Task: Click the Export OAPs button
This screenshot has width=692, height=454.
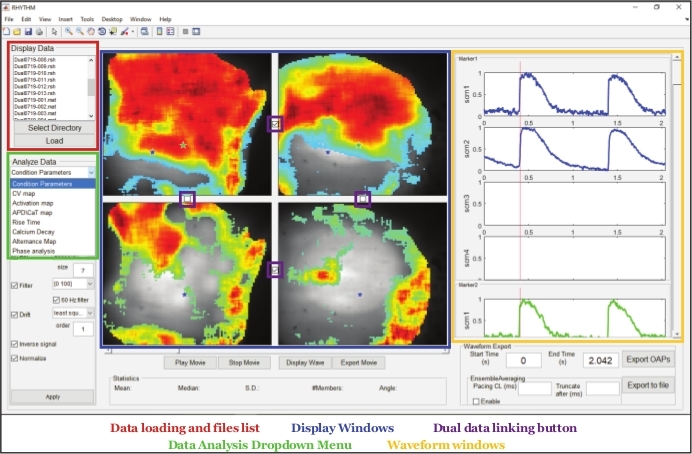Action: tap(648, 360)
